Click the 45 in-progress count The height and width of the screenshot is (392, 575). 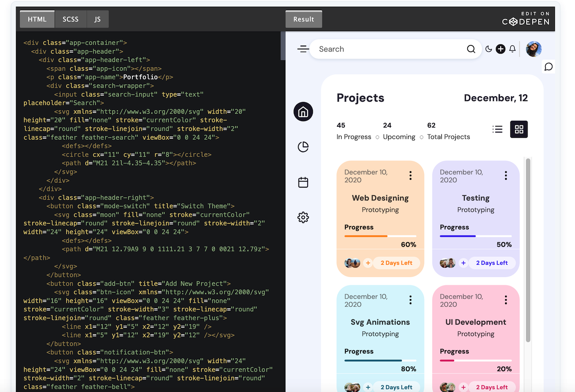(x=341, y=125)
